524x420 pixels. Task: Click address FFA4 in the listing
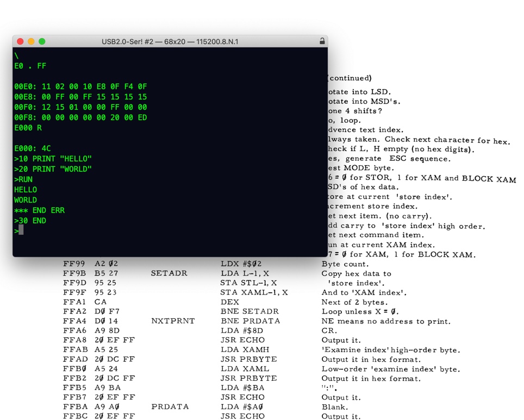[74, 321]
